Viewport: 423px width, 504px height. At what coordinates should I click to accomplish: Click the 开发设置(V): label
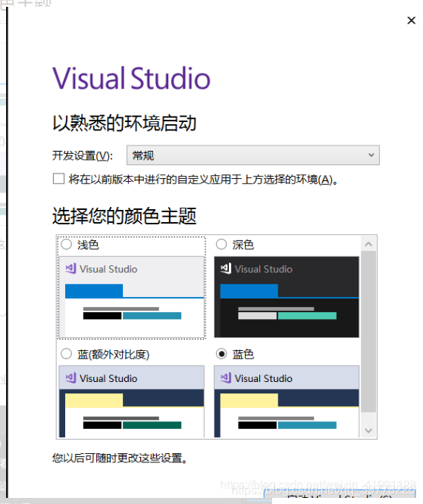tap(83, 156)
